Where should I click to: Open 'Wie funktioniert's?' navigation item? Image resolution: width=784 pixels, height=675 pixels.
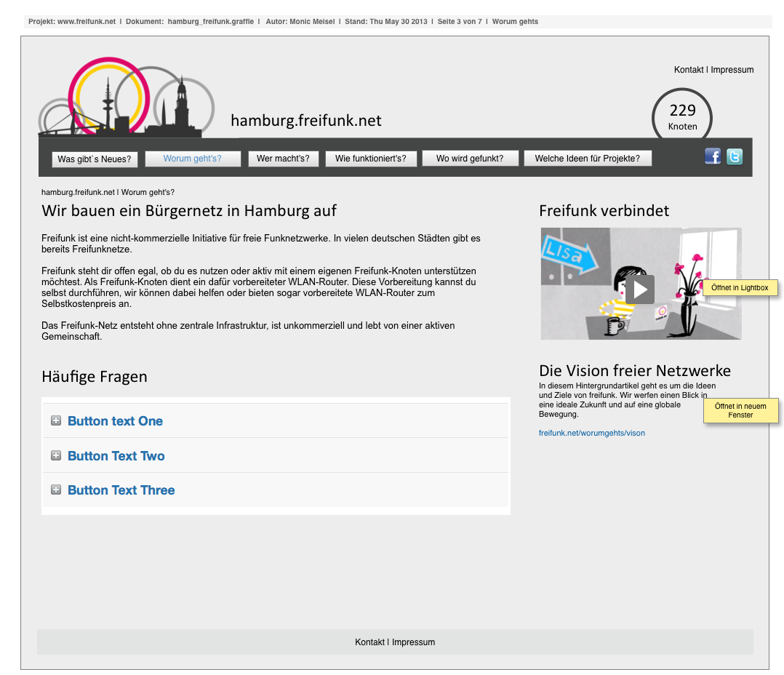point(371,159)
